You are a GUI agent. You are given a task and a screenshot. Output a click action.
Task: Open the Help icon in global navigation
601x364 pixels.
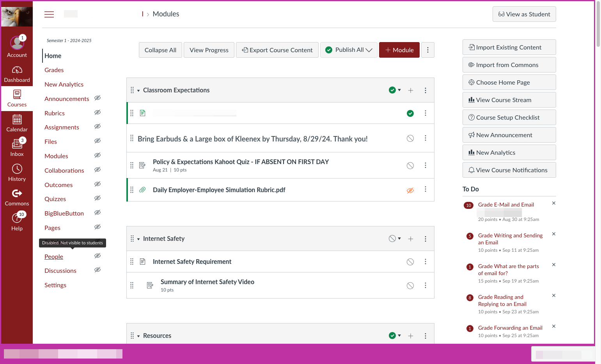pyautogui.click(x=17, y=218)
